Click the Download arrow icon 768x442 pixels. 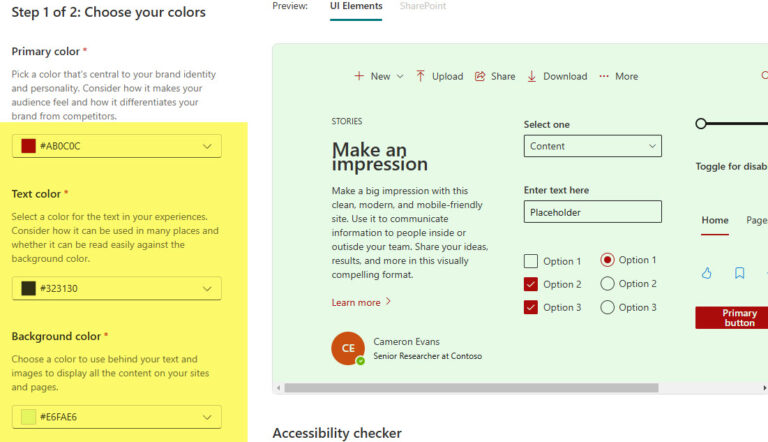531,76
